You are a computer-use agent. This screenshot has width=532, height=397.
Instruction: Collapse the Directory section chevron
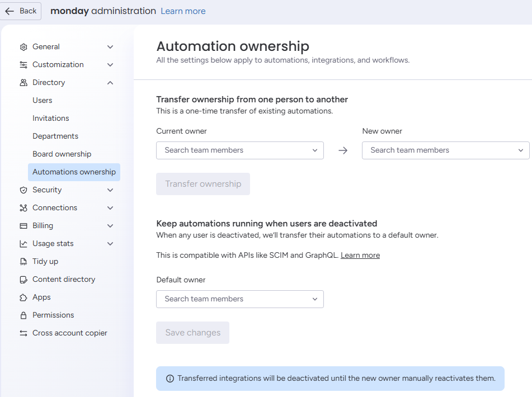pyautogui.click(x=110, y=83)
